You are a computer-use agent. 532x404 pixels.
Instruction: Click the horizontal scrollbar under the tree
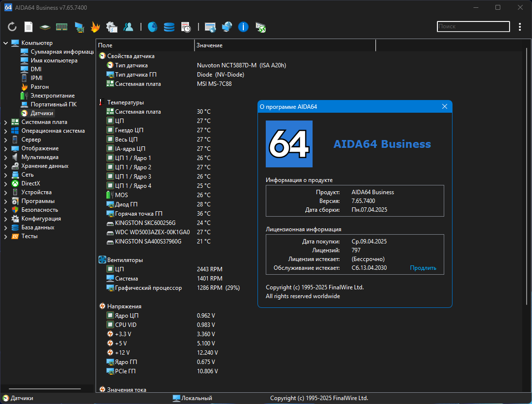(x=45, y=389)
